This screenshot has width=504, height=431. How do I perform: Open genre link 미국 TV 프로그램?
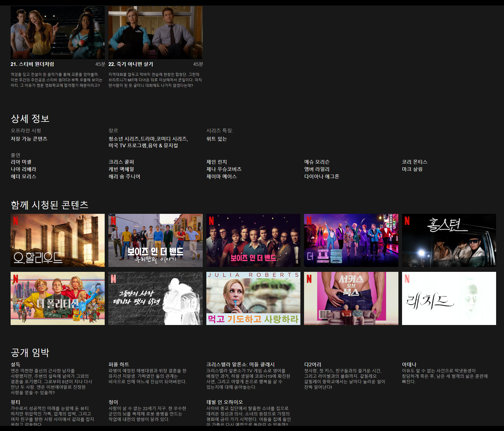(127, 145)
